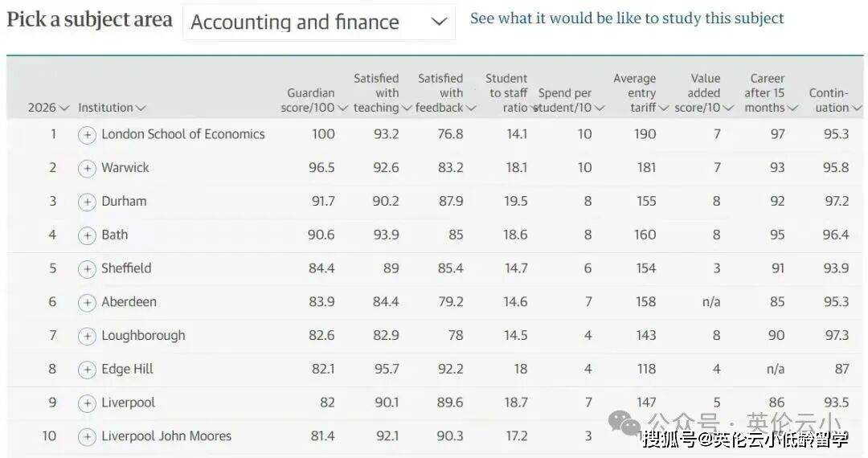
Task: Open 'See what it would be like' link
Action: click(627, 18)
